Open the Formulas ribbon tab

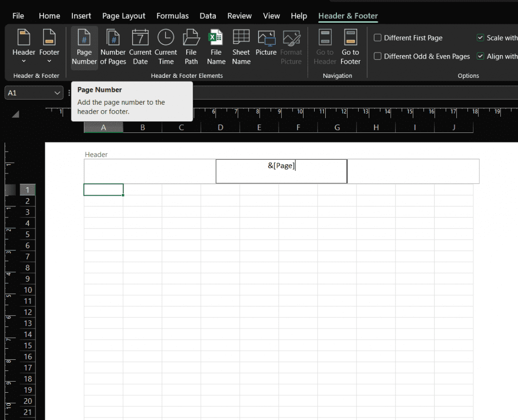click(x=172, y=16)
